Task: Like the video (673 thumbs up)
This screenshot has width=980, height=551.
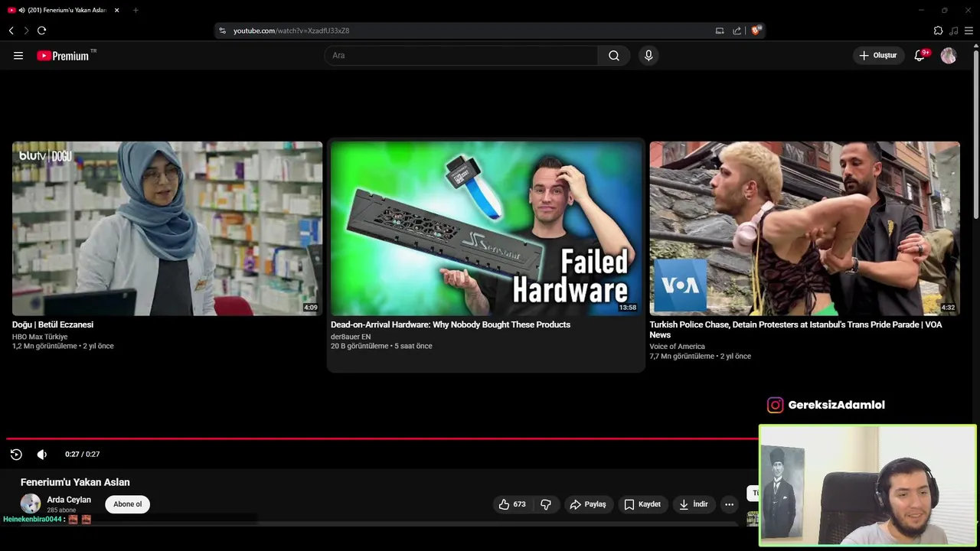Action: 512,504
